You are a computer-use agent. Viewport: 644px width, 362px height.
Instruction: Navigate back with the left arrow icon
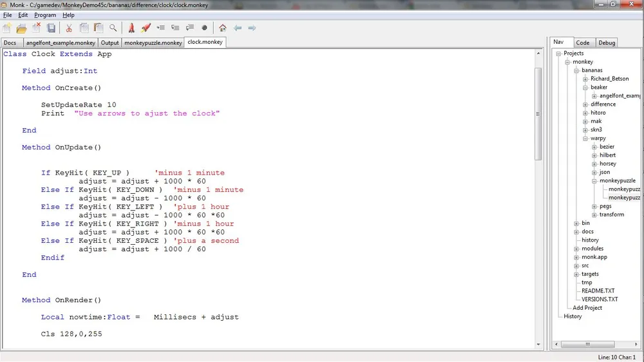click(x=238, y=28)
